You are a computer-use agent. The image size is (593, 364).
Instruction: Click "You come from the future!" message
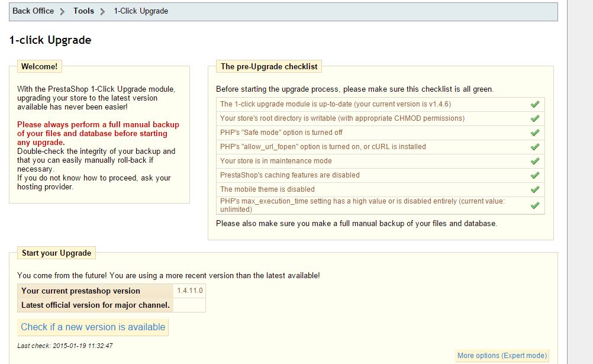tap(168, 275)
